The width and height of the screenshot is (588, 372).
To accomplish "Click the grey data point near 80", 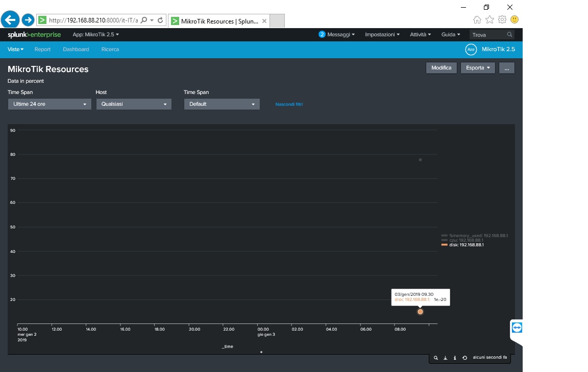I will [x=421, y=160].
